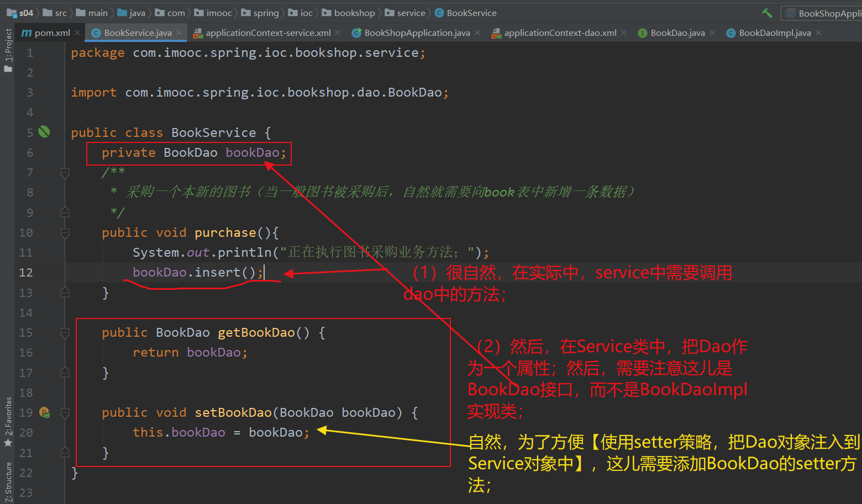The width and height of the screenshot is (862, 504).
Task: Open the service breadcrumb entry
Action: 411,12
